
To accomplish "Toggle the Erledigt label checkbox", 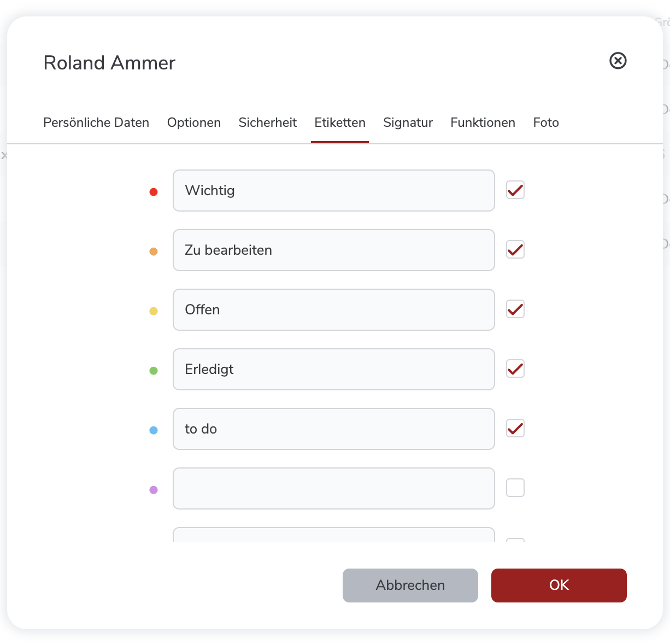I will pyautogui.click(x=515, y=369).
